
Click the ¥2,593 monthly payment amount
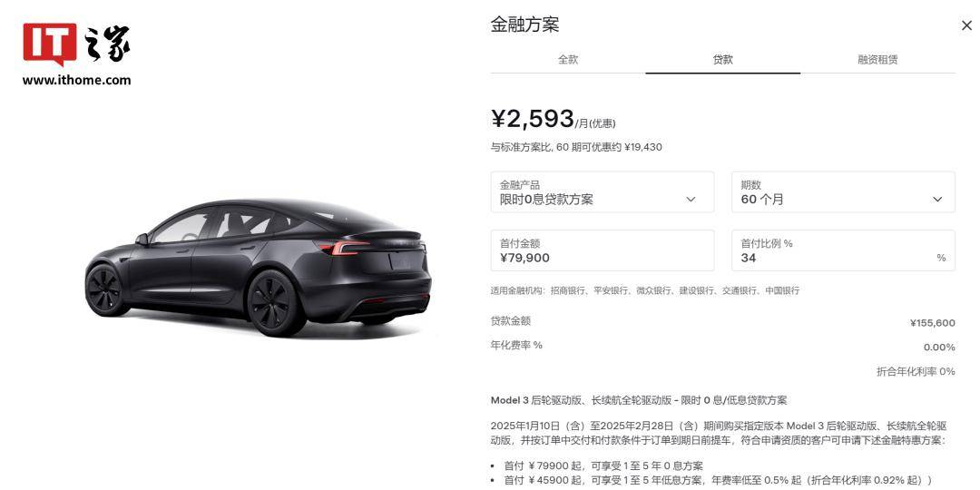pyautogui.click(x=533, y=119)
